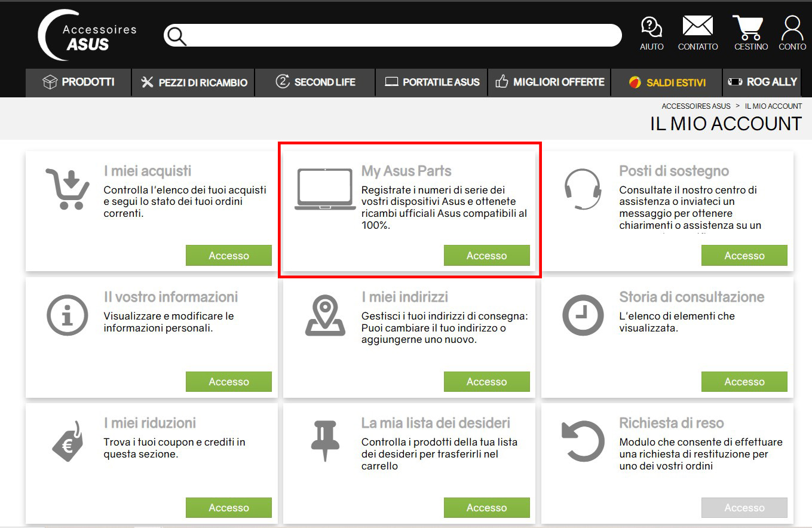Viewport: 812px width, 528px height.
Task: Click Accesso under I miei acquisti
Action: (229, 256)
